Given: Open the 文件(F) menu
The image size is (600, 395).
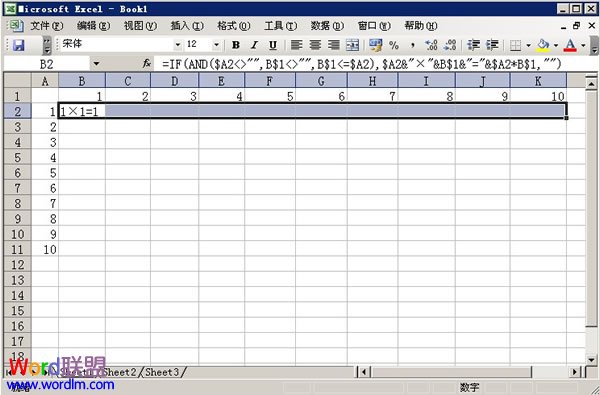Looking at the screenshot, I should coord(47,26).
